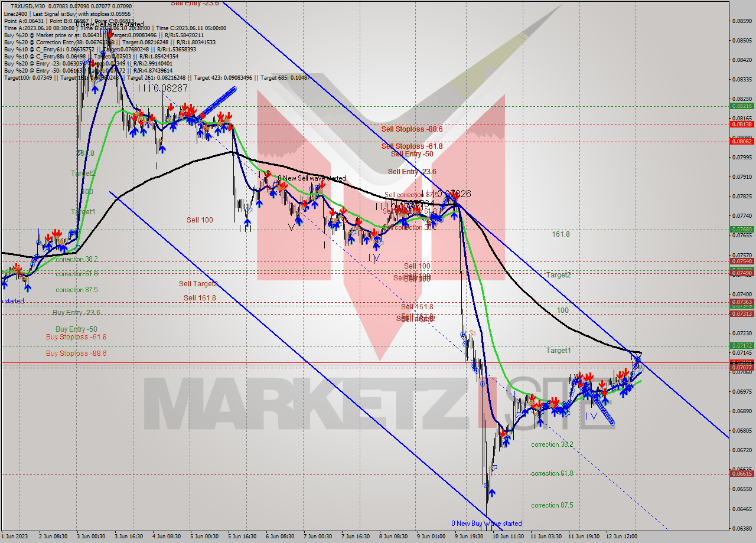Click the 0.06805 price axis value
Image resolution: width=756 pixels, height=543 pixels.
click(x=742, y=431)
